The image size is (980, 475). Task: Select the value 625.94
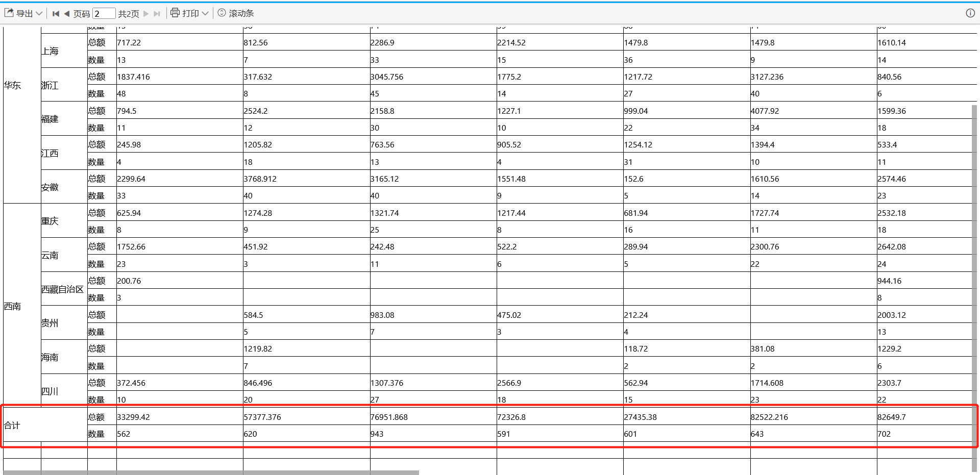(129, 213)
